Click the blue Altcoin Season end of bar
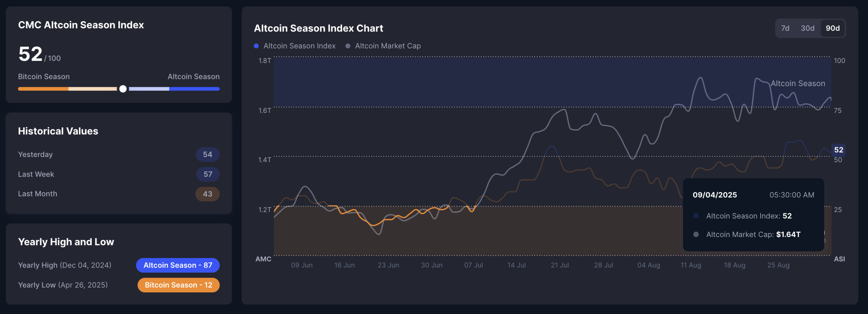This screenshot has height=314, width=868. (x=194, y=89)
